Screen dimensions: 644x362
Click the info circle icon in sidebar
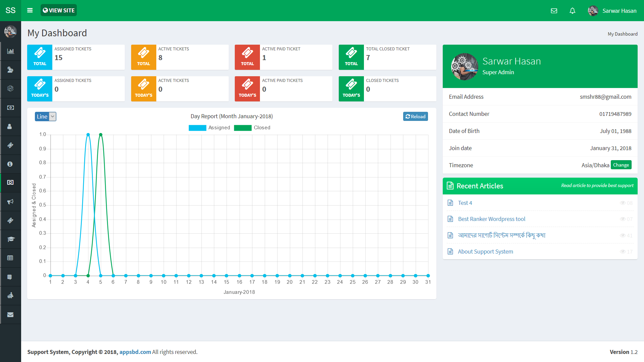(x=10, y=164)
